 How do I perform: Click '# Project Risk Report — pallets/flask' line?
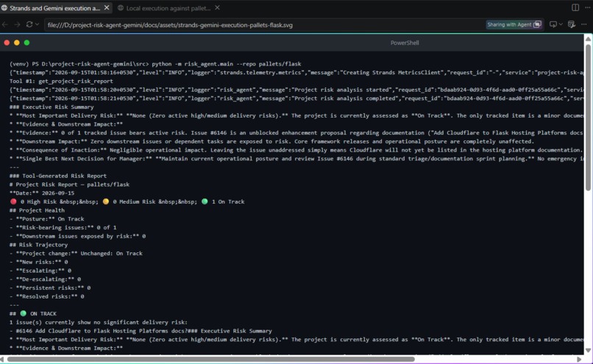(69, 185)
